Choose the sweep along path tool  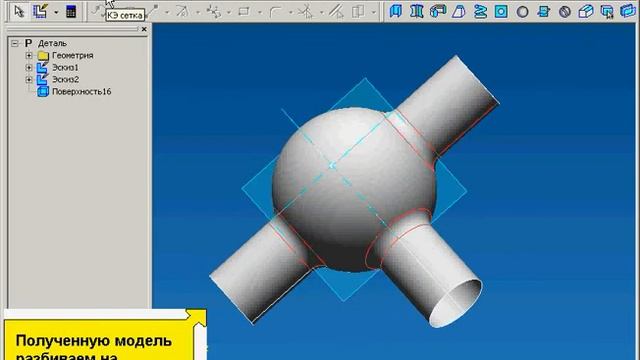pyautogui.click(x=438, y=11)
